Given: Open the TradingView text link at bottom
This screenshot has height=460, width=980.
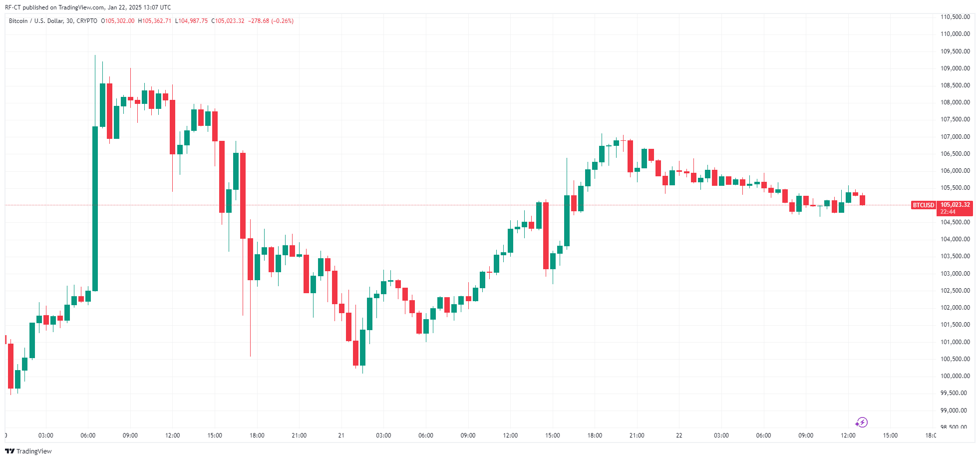Looking at the screenshot, I should 34,451.
